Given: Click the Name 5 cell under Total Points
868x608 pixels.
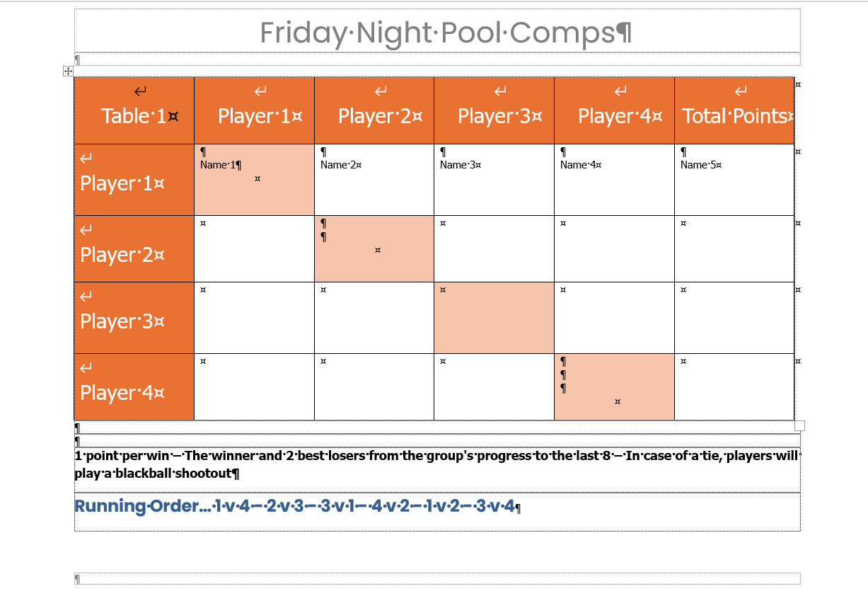Looking at the screenshot, I should pos(734,180).
